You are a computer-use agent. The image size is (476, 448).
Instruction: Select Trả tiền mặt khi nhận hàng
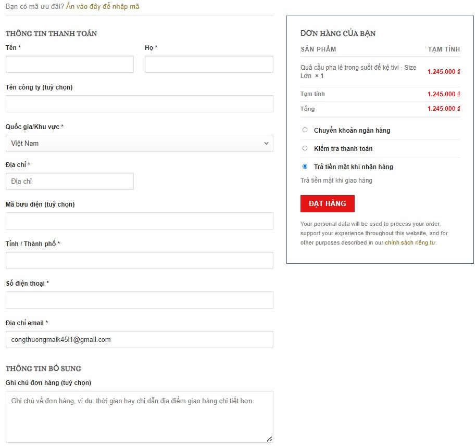tap(305, 167)
